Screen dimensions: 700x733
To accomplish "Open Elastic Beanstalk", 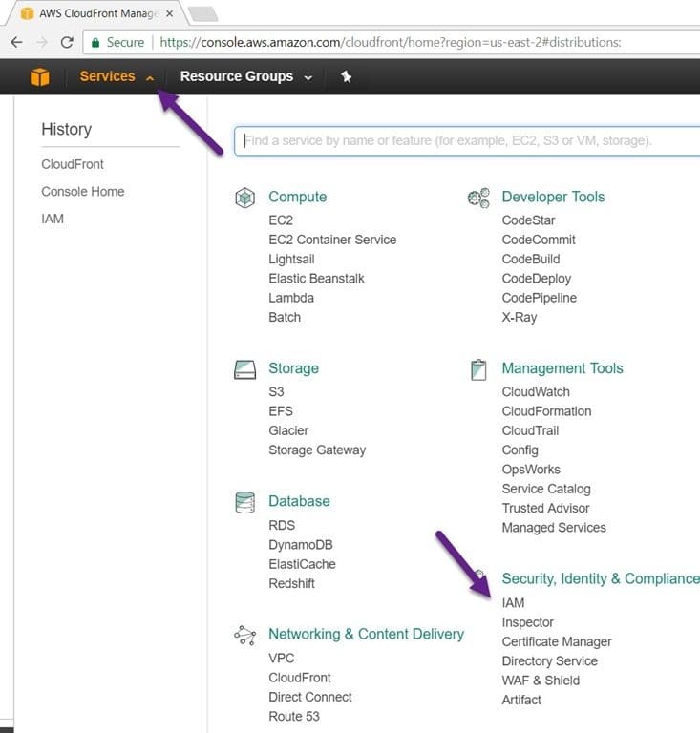I will tap(316, 279).
